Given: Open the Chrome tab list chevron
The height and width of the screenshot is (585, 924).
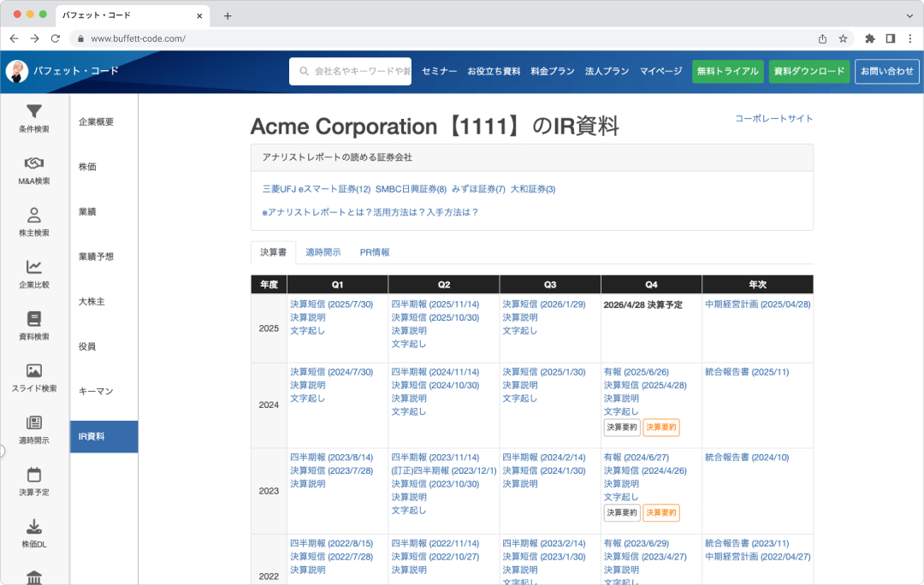Looking at the screenshot, I should pyautogui.click(x=909, y=15).
